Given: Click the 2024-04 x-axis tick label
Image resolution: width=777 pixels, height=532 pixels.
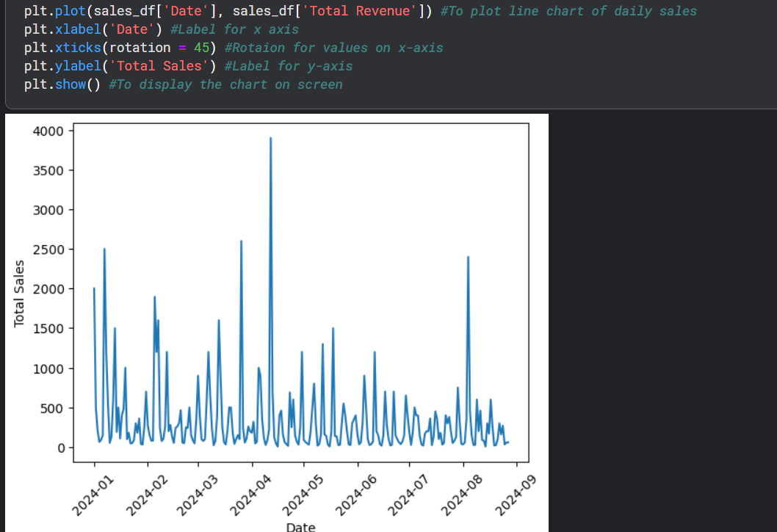Looking at the screenshot, I should pos(250,495).
